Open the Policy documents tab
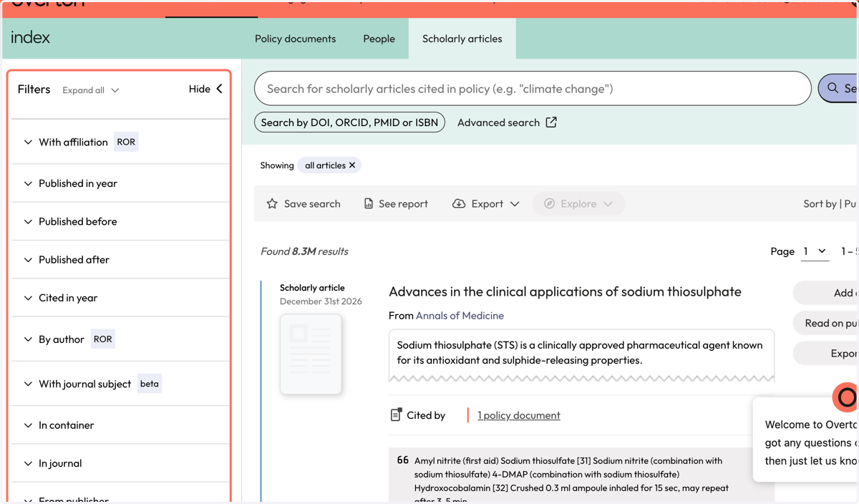The width and height of the screenshot is (859, 504). coord(295,39)
